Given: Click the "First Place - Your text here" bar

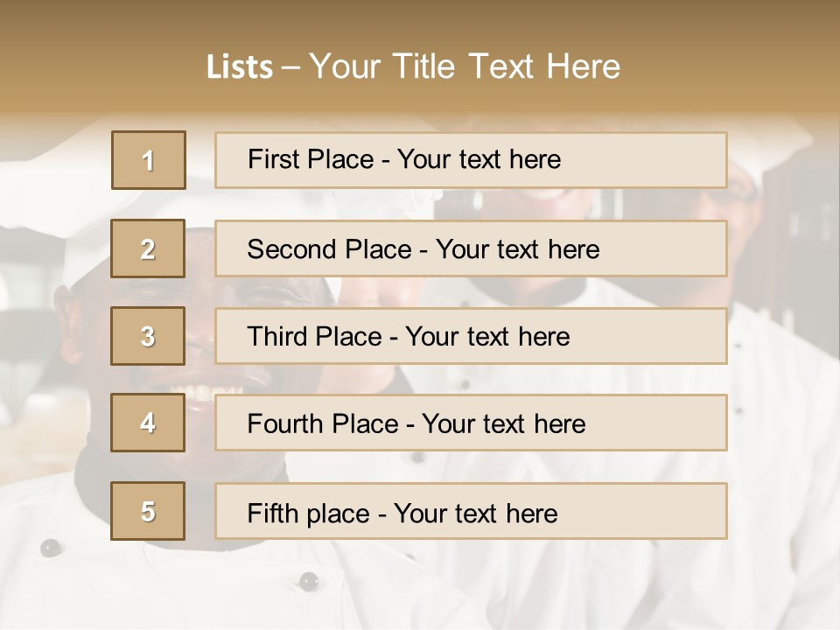Looking at the screenshot, I should tap(471, 160).
